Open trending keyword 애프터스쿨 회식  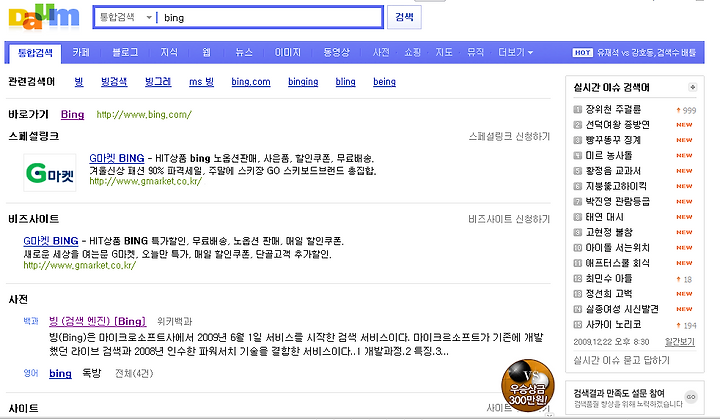coord(617,263)
